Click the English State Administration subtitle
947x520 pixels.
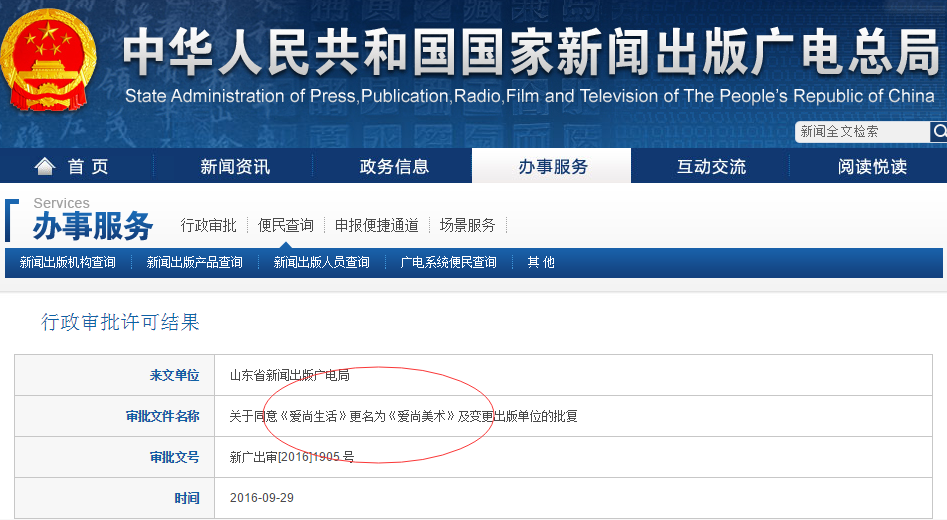pyautogui.click(x=530, y=96)
